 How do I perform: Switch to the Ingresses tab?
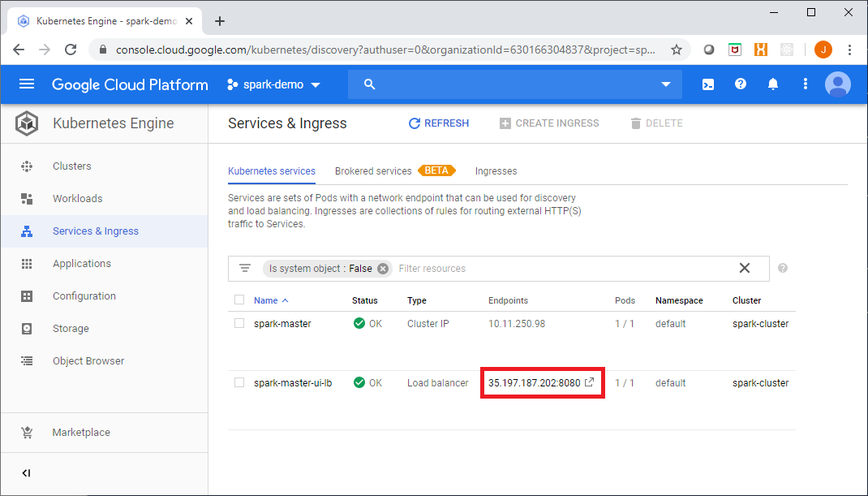point(496,171)
